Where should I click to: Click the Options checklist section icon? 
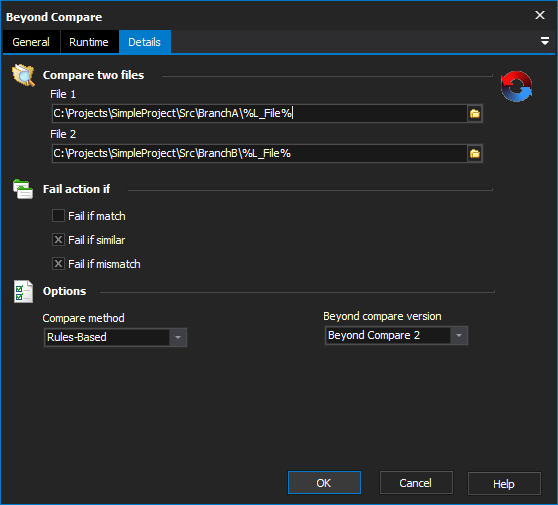(23, 291)
